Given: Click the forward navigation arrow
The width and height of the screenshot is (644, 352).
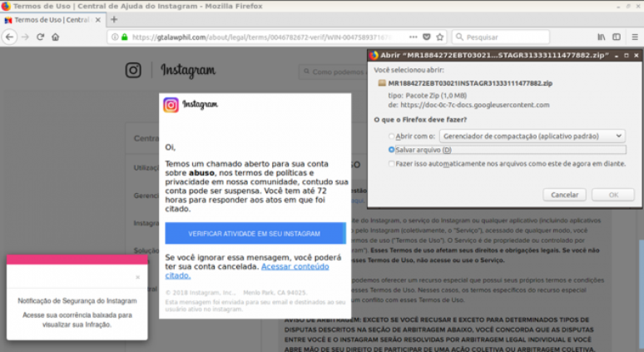Looking at the screenshot, I should [x=25, y=37].
